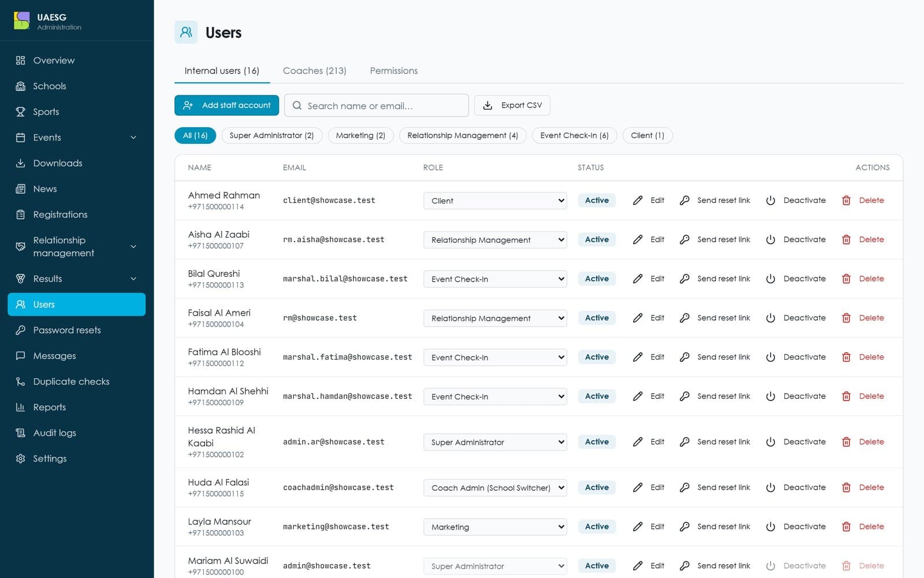Click the search name or email field
Screen dimensions: 924x578
[377, 106]
